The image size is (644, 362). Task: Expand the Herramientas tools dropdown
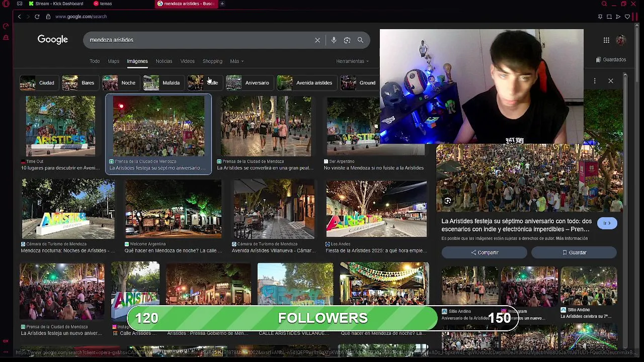click(352, 61)
